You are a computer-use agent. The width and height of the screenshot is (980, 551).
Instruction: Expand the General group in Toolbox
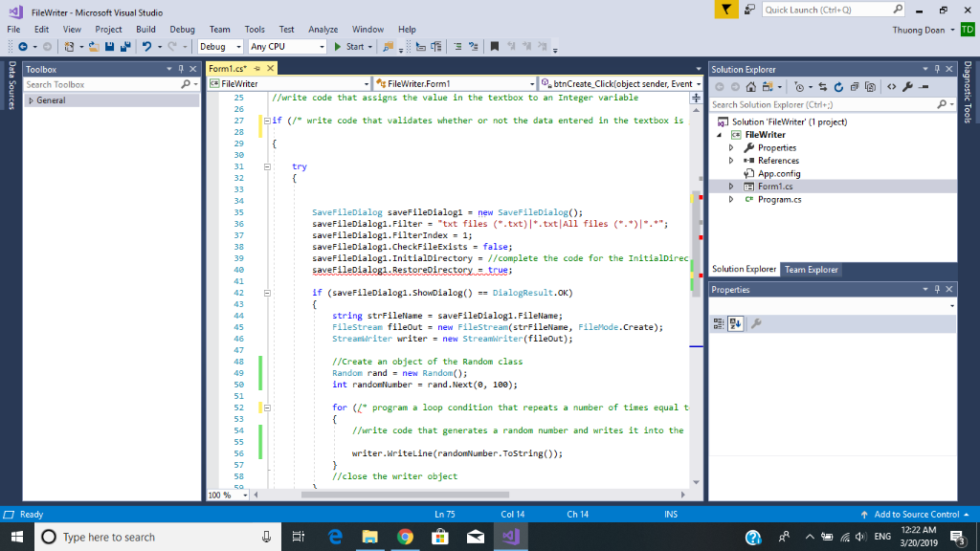[x=31, y=100]
